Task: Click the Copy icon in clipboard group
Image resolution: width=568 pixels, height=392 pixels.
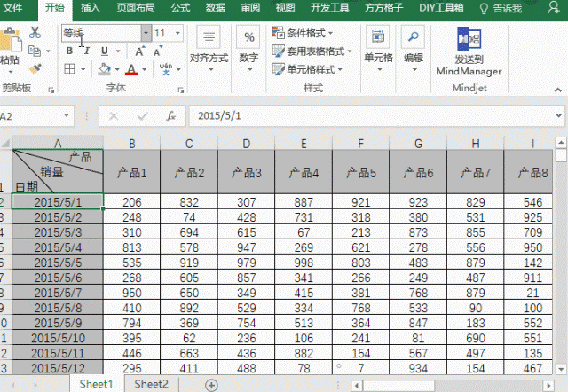Action: coord(35,51)
